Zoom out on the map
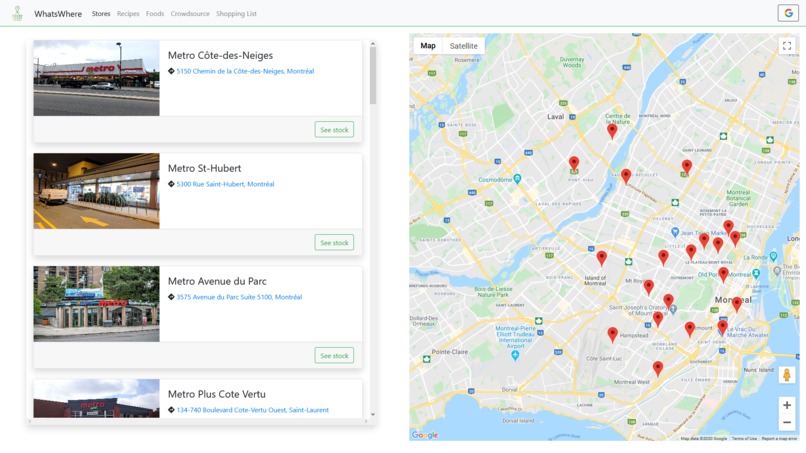Screen dimensions: 806x453 (x=786, y=423)
